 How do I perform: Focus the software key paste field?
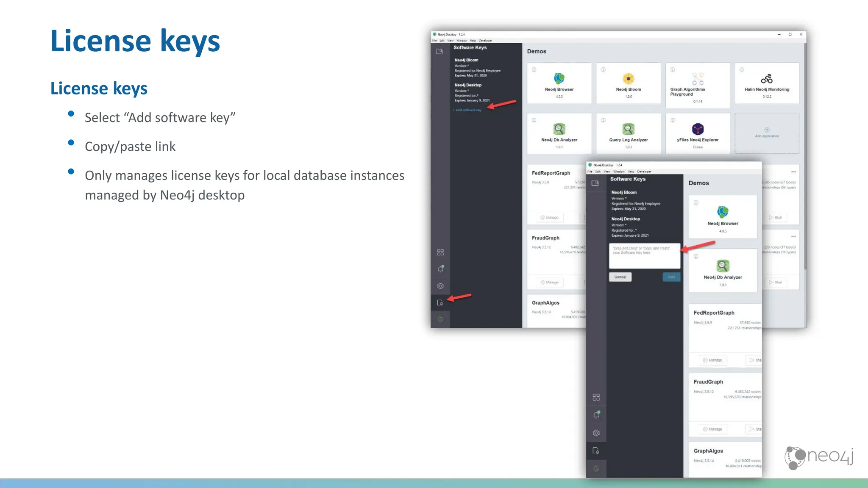point(645,256)
